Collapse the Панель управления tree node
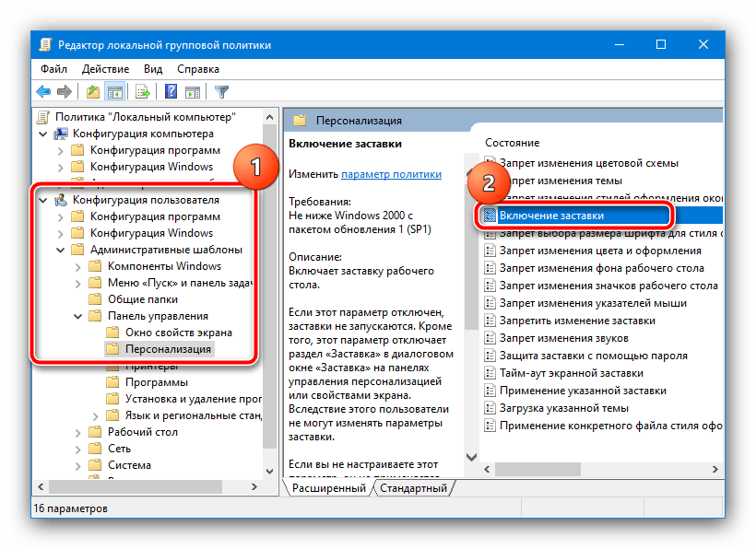 [78, 316]
